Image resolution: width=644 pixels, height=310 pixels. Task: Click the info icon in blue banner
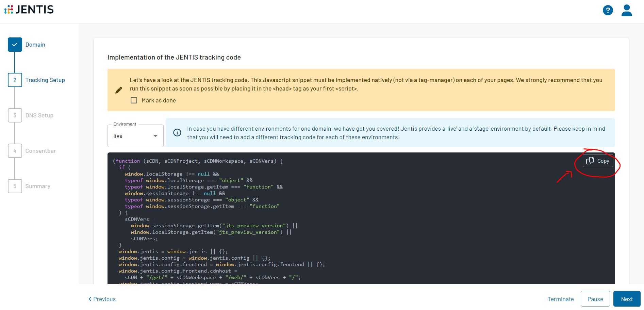pos(177,133)
